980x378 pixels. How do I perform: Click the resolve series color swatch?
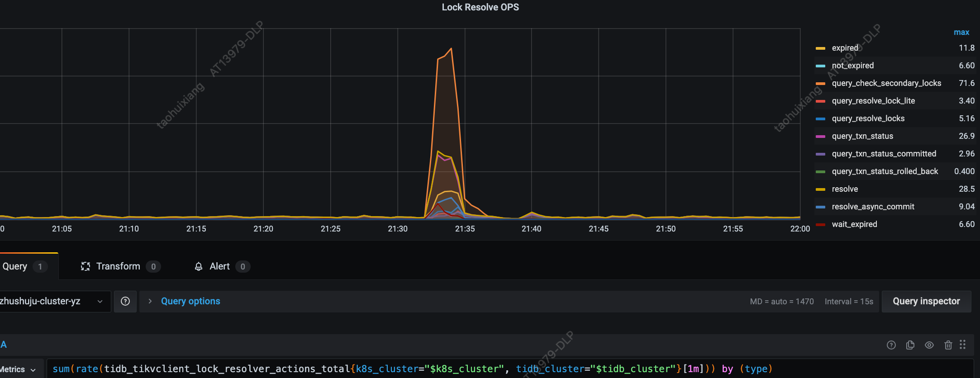pyautogui.click(x=820, y=189)
